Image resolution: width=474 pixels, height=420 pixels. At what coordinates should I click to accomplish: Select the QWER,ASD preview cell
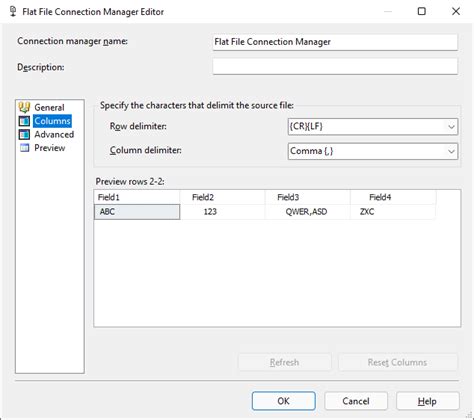tap(308, 212)
